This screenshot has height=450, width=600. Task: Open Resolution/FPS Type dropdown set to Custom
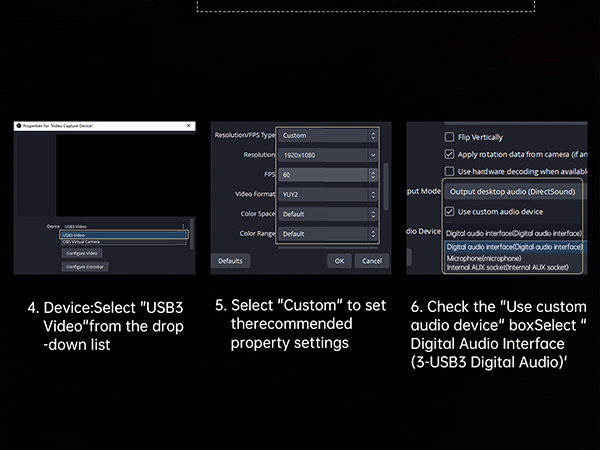pyautogui.click(x=328, y=135)
